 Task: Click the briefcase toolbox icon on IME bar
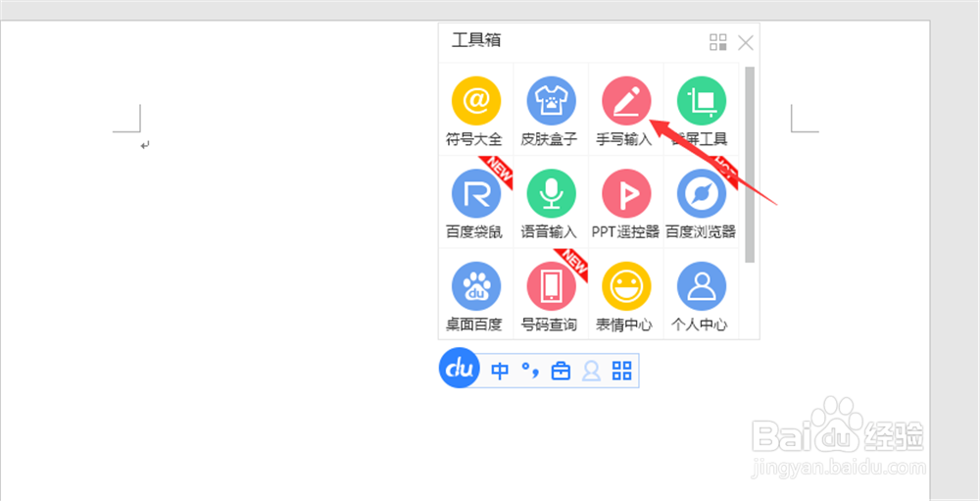(561, 371)
